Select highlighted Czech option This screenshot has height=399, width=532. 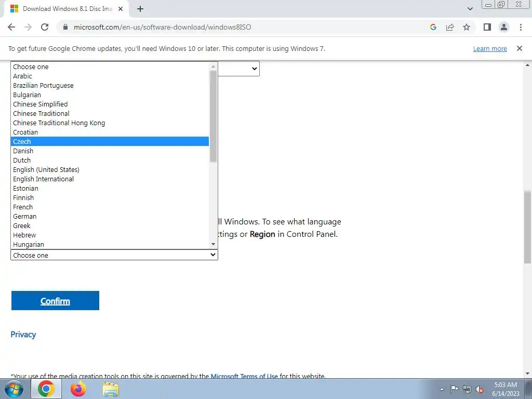[110, 141]
